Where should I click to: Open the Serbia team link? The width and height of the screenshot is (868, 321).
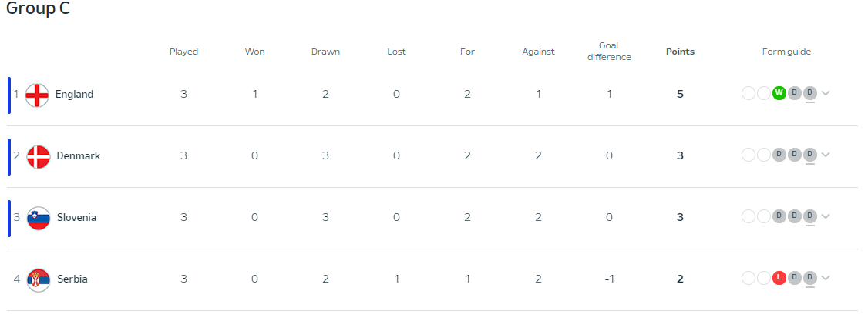tap(72, 279)
